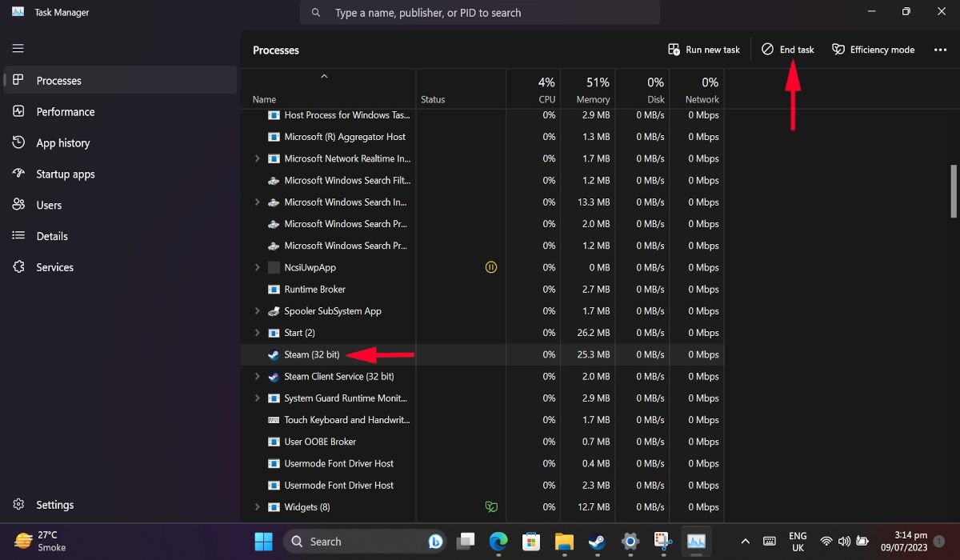This screenshot has width=960, height=560.
Task: Open the navigation hamburger menu
Action: click(18, 48)
